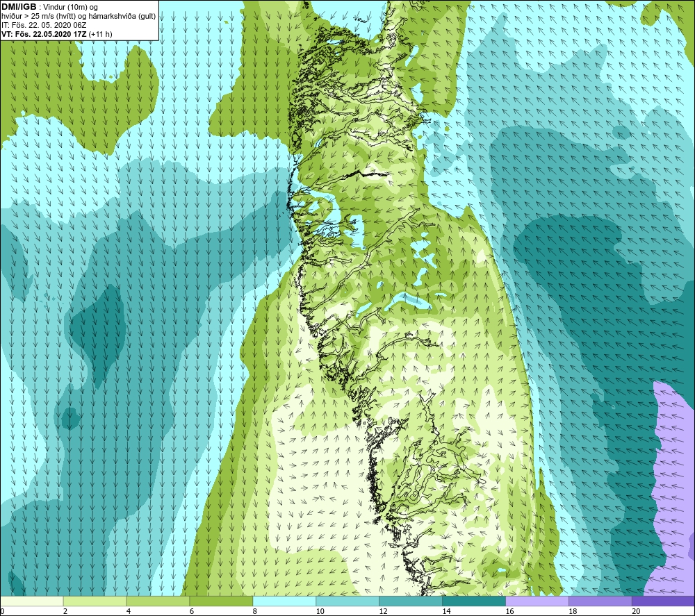Click the 18–20 m/s purple legend swatch
This screenshot has width=695, height=616.
(x=600, y=601)
